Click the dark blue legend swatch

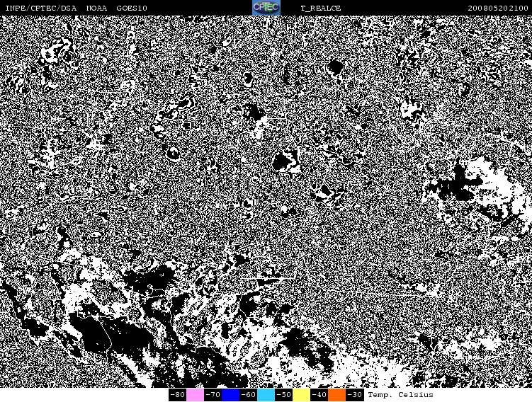(230, 395)
